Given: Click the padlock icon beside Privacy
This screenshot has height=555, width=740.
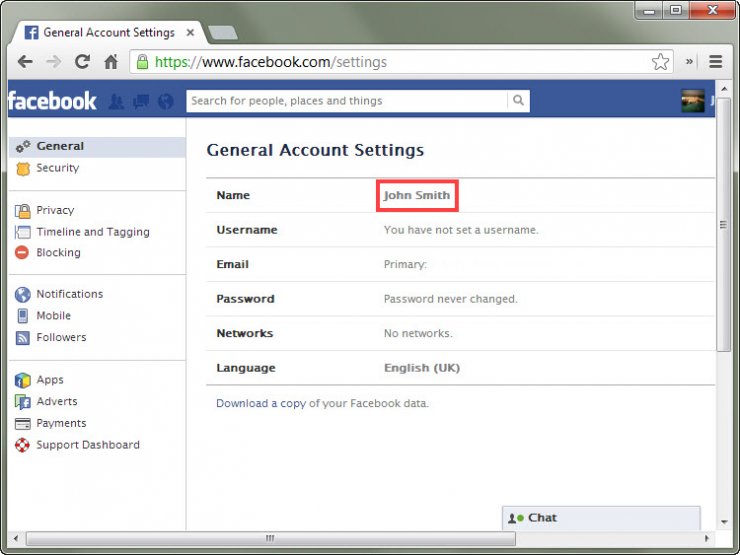Looking at the screenshot, I should point(22,210).
